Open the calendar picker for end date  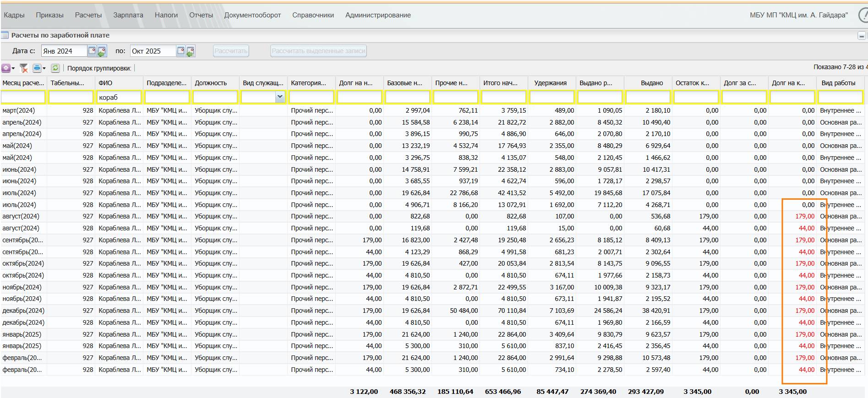(180, 51)
